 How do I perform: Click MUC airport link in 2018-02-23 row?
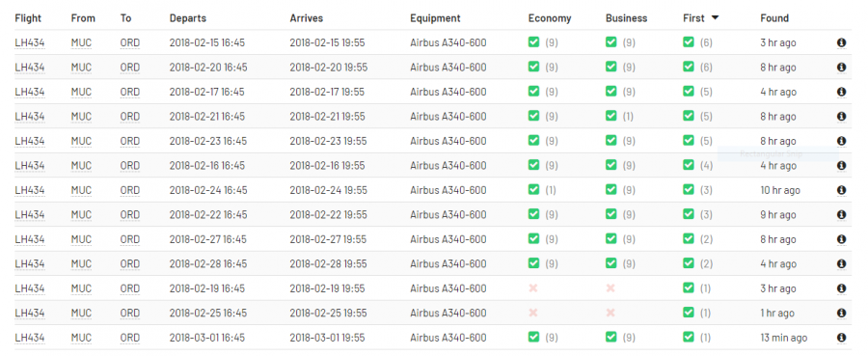[x=81, y=141]
